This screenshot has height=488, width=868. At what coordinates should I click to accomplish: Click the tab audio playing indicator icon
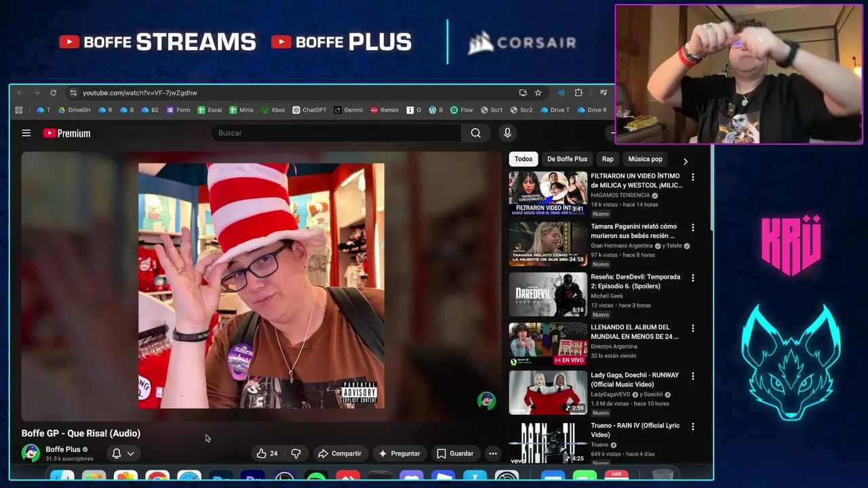pyautogui.click(x=561, y=93)
